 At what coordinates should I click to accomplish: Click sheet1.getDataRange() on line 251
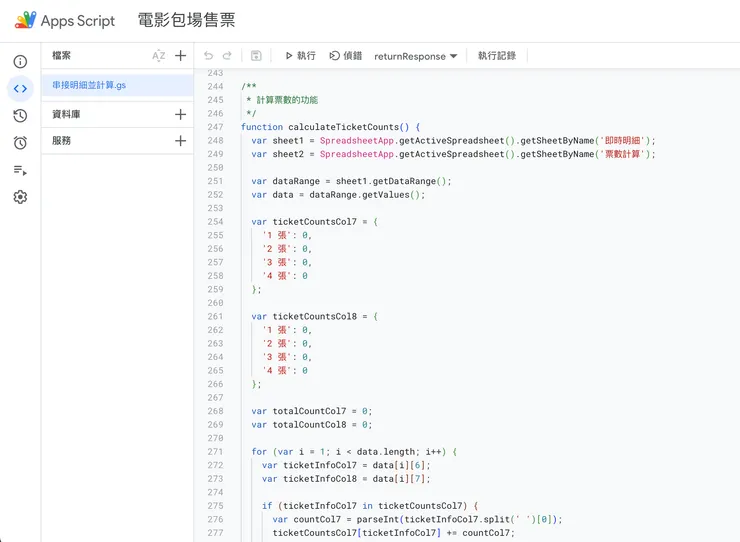coord(393,181)
